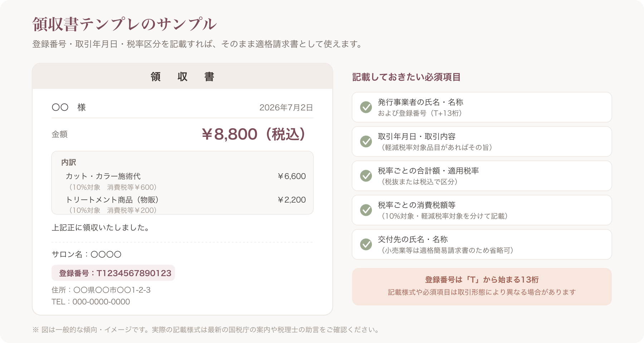
Task: Click the recipient name 〇〇 様
Action: pos(69,107)
